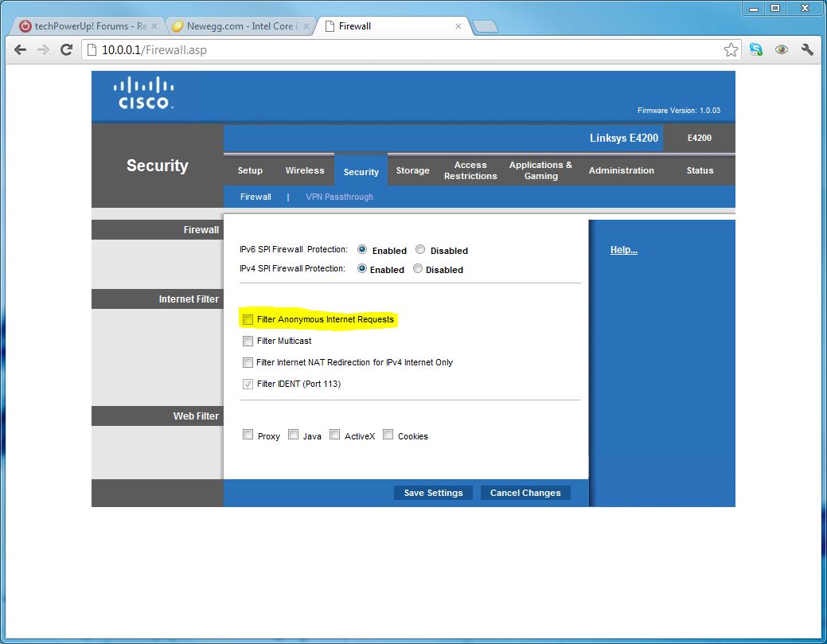Viewport: 827px width, 644px height.
Task: Click the large Security page heading
Action: tap(157, 166)
